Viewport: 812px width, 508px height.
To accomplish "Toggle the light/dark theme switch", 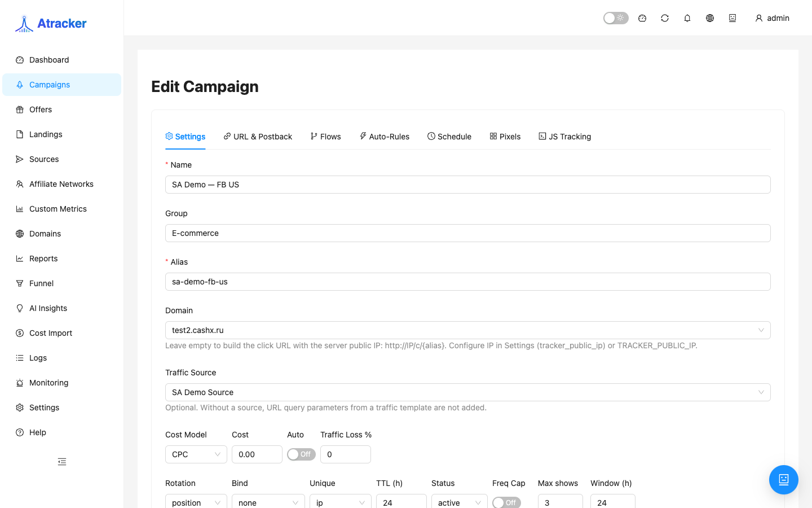I will tap(616, 18).
